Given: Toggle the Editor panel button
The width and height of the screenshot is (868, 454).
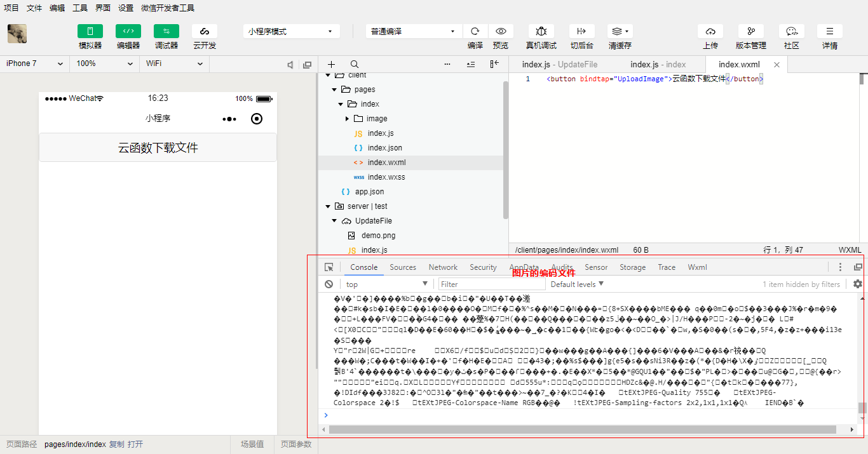Looking at the screenshot, I should [128, 31].
